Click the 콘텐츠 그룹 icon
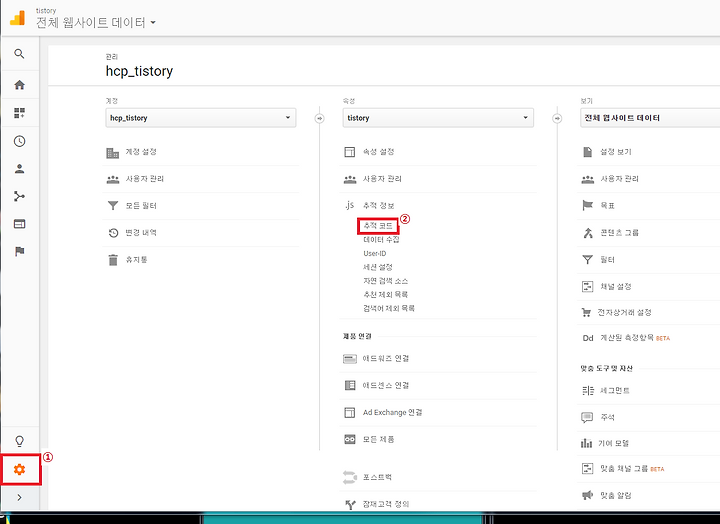720x524 pixels. tap(588, 233)
